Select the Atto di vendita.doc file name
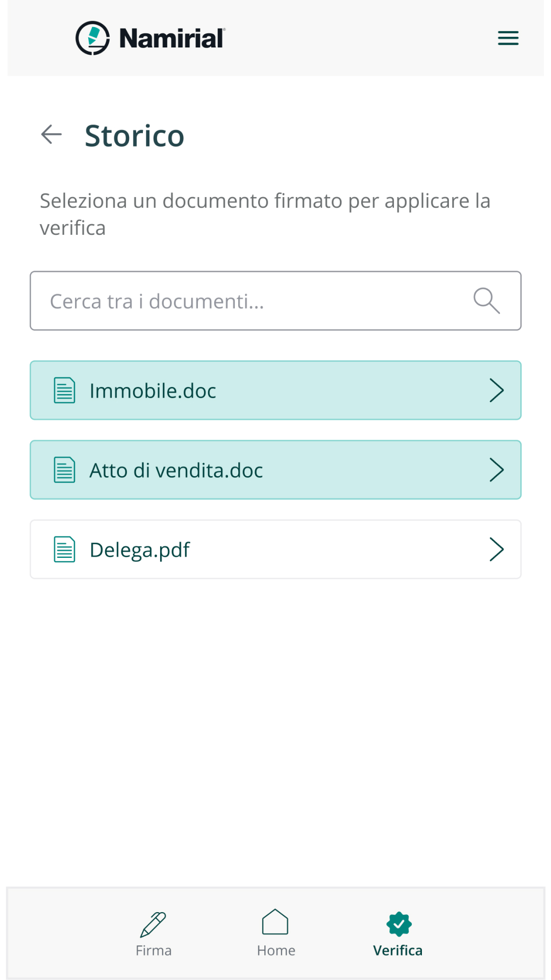The image size is (551, 980). point(177,471)
